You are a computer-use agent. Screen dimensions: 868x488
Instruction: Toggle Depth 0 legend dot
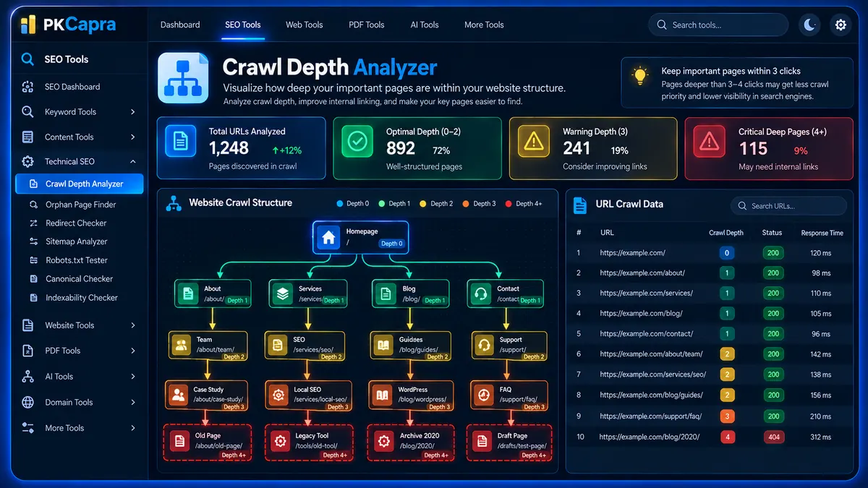(340, 204)
